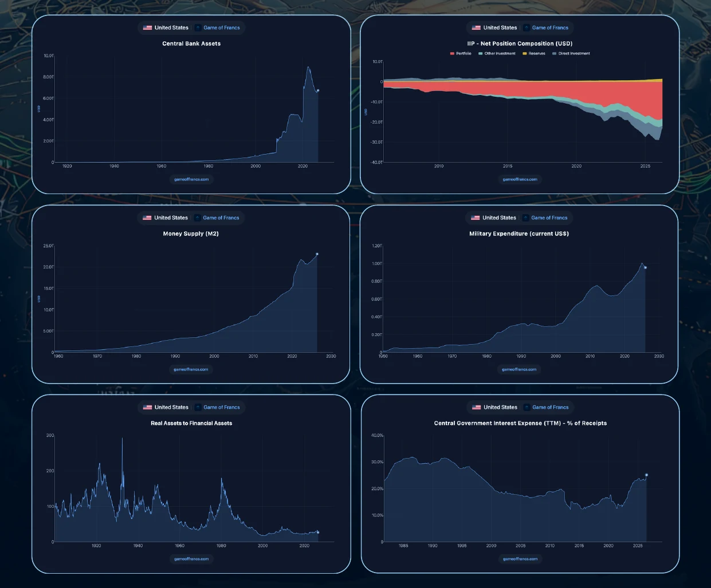711x588 pixels.
Task: Follow gameoffrancs.com link under Money Supply (M2) chart
Action: (x=191, y=369)
